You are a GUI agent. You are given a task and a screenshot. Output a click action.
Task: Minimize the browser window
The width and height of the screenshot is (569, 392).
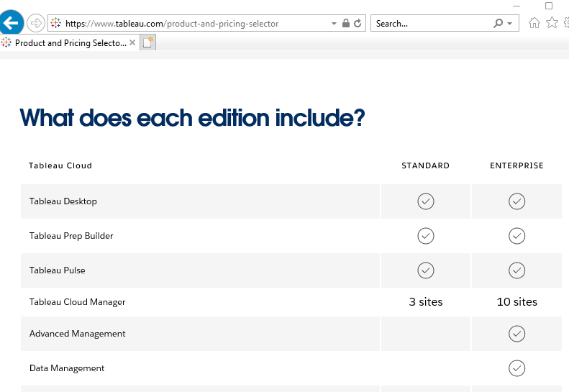coord(516,6)
